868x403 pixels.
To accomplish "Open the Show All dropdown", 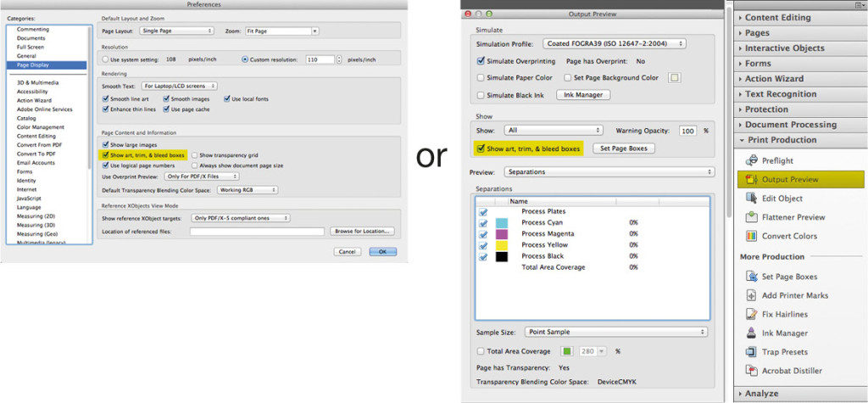I will 554,131.
